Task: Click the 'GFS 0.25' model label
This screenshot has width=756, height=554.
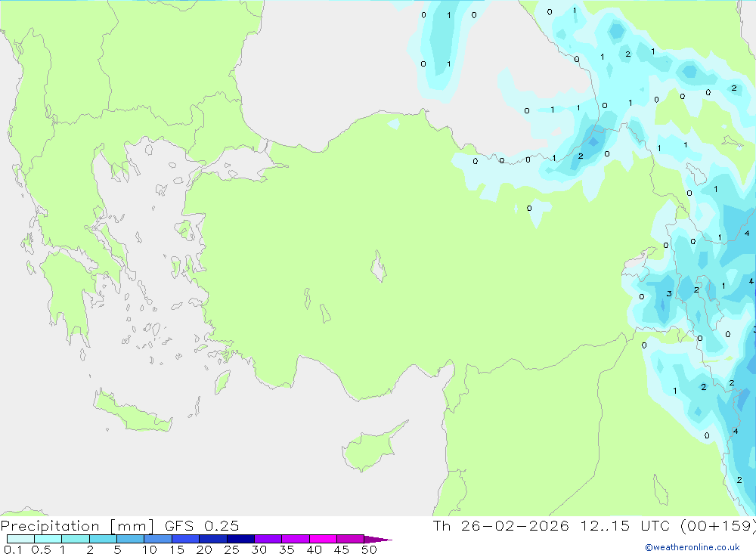Action: coord(202,526)
